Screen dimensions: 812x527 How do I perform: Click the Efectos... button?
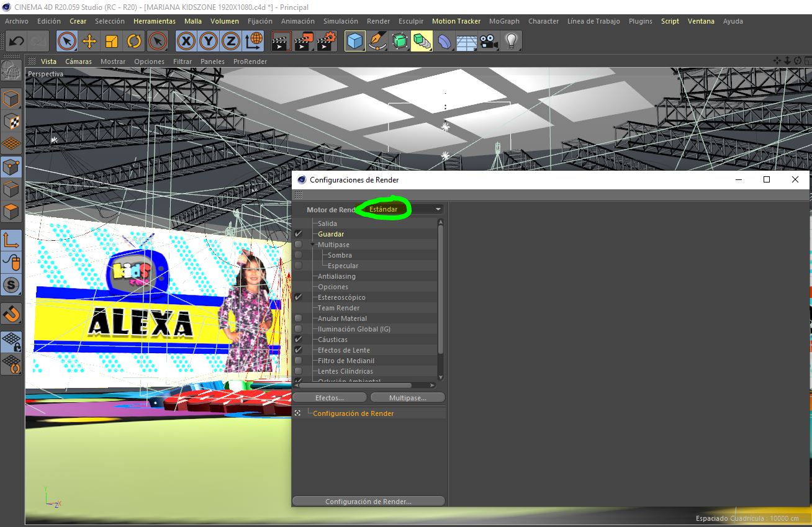pos(330,397)
